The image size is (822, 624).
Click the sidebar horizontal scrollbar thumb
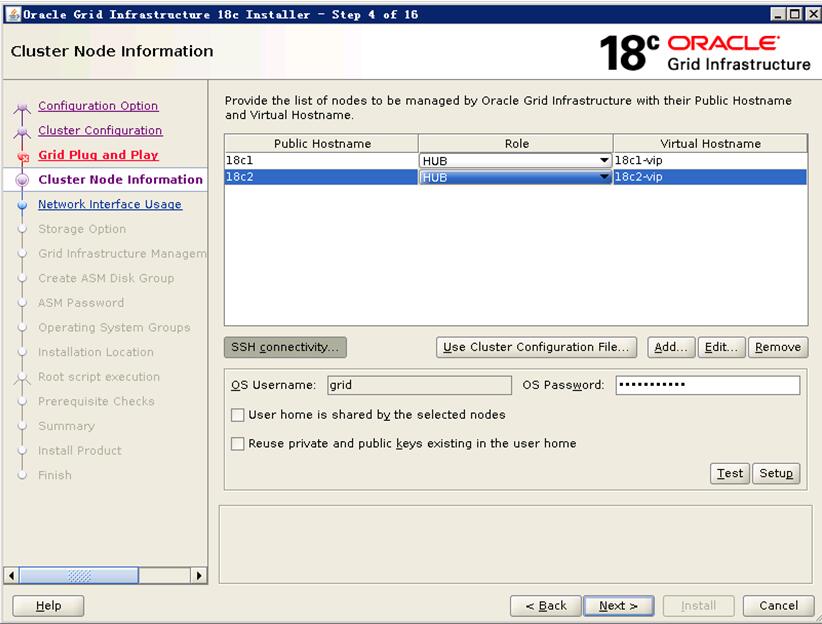click(79, 576)
